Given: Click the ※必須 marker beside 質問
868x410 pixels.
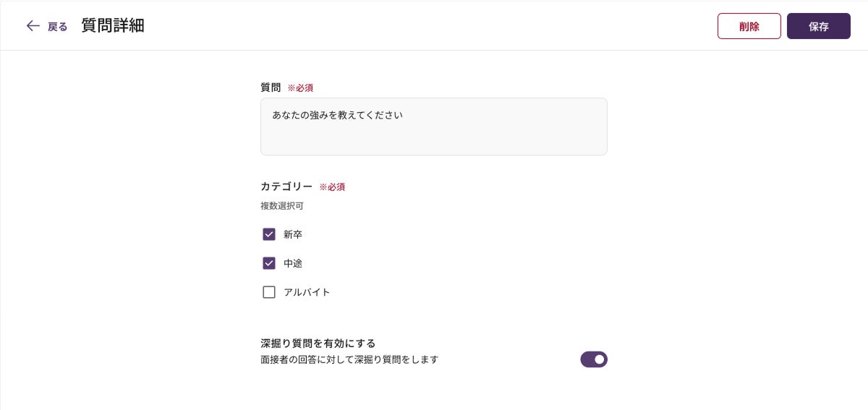Looking at the screenshot, I should tap(300, 87).
